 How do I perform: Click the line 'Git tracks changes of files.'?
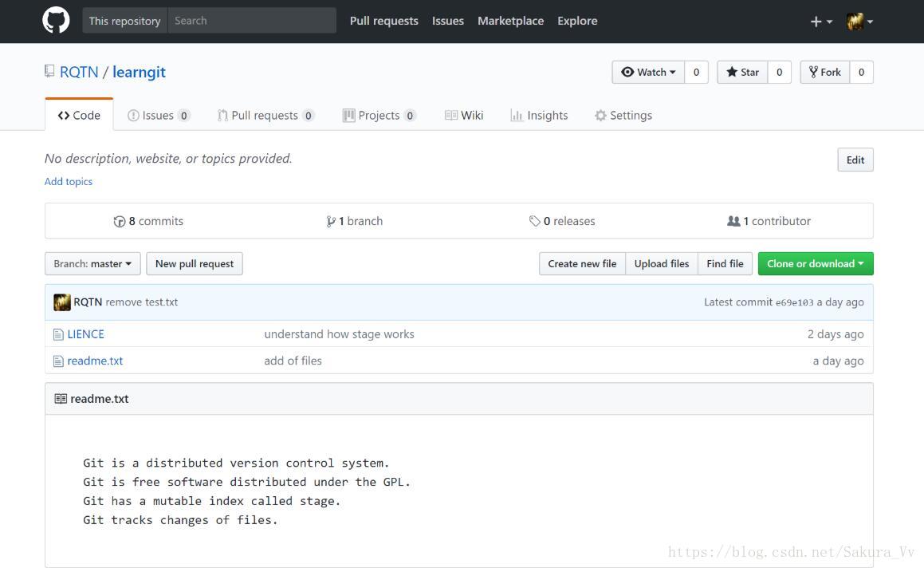[x=180, y=519]
